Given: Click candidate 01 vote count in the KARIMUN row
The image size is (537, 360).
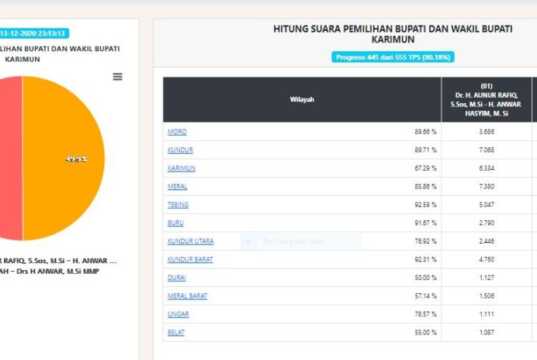Looking at the screenshot, I should 486,169.
